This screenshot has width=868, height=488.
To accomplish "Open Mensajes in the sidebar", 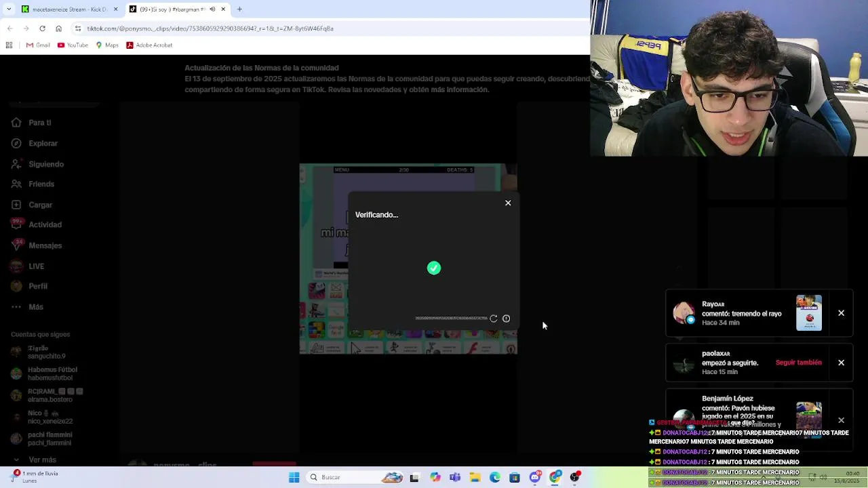I will (x=37, y=245).
